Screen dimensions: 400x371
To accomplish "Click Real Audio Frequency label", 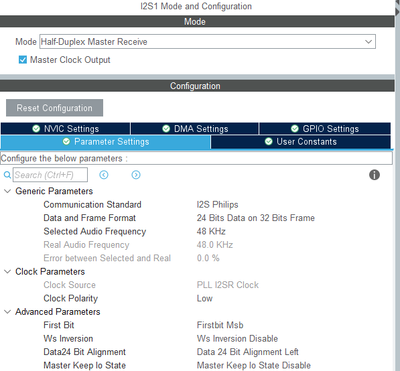I will click(x=86, y=245).
